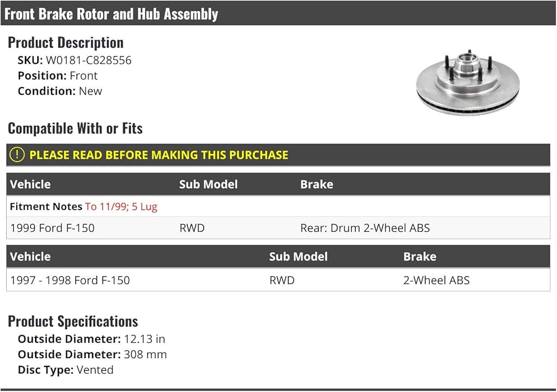
Task: Select the 1997 - 1998 Ford F-150 row
Action: (x=278, y=280)
